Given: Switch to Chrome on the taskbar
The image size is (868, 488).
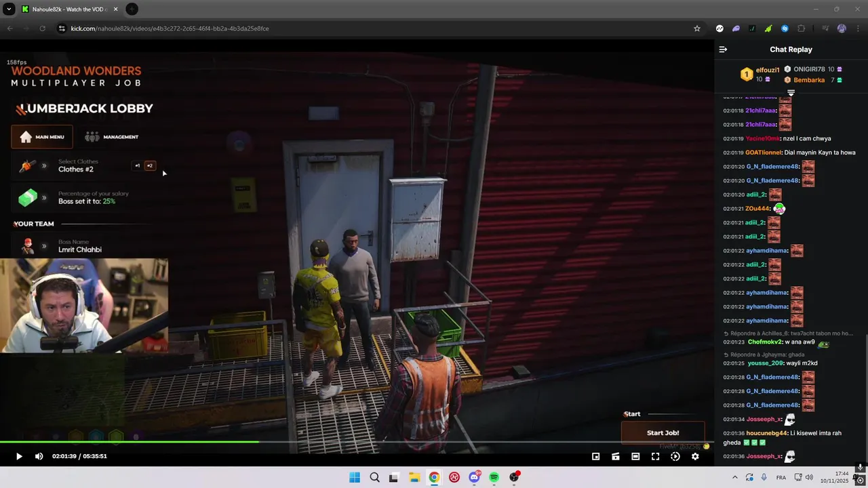Looking at the screenshot, I should [x=434, y=477].
